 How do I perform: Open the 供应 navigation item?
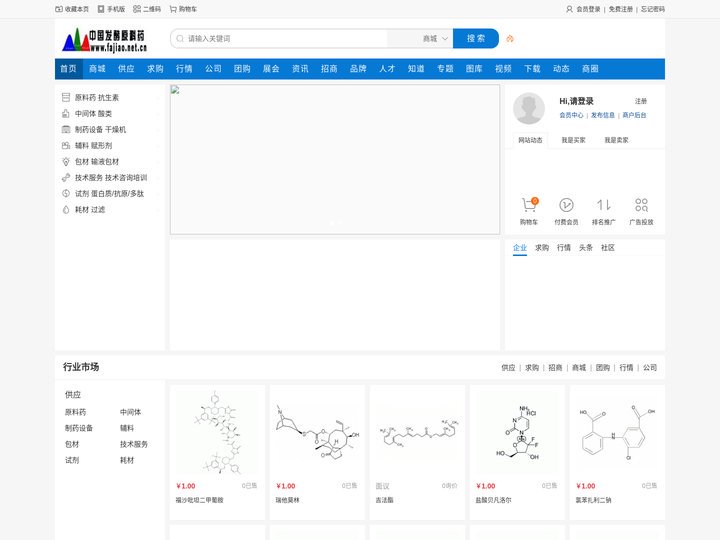click(x=126, y=69)
